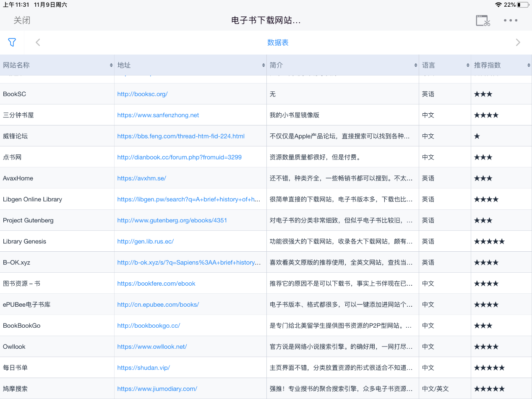
Task: Open link https://bookfere.com/ebook
Action: [x=156, y=283]
